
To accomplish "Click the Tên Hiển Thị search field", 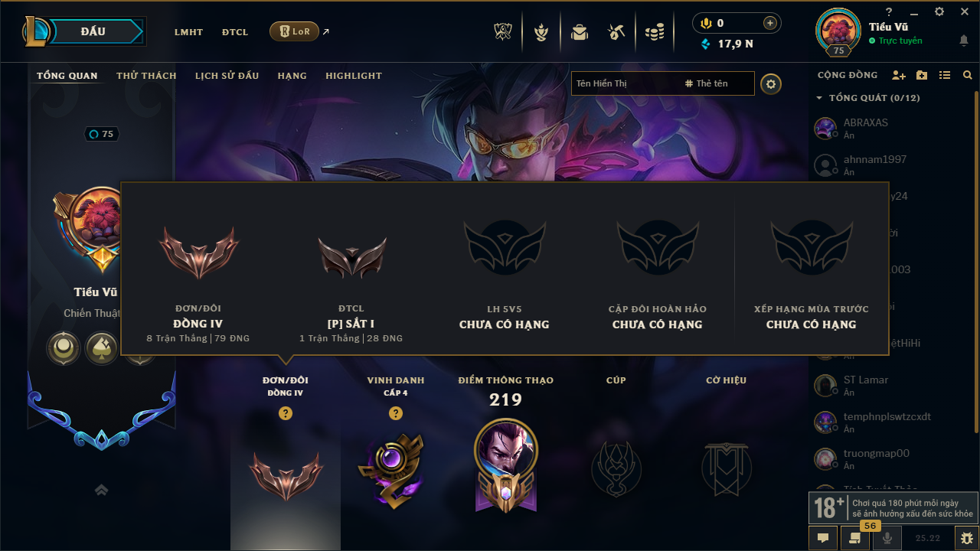I will 628,83.
